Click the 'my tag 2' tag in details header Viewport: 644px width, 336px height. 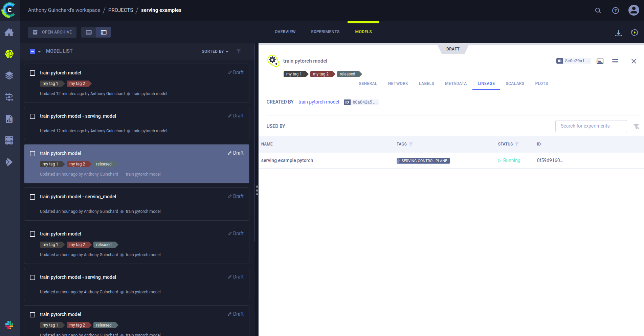pos(323,74)
